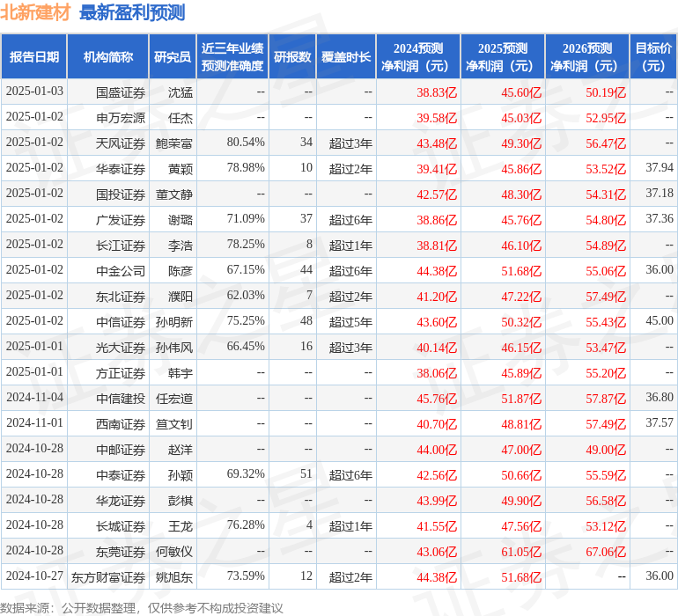Screen dimensions: 678x616
Task: Click the 最新盈利预测 heading text
Action: tap(132, 13)
